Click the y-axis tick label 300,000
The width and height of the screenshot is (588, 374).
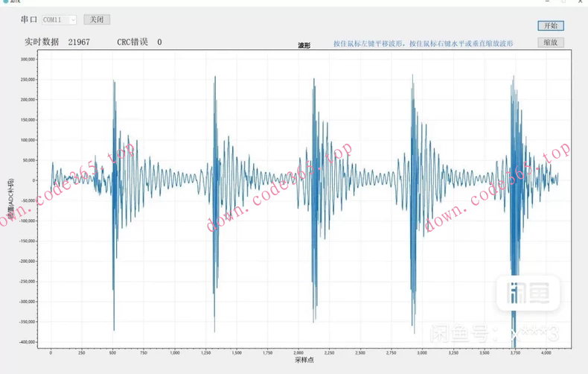28,60
